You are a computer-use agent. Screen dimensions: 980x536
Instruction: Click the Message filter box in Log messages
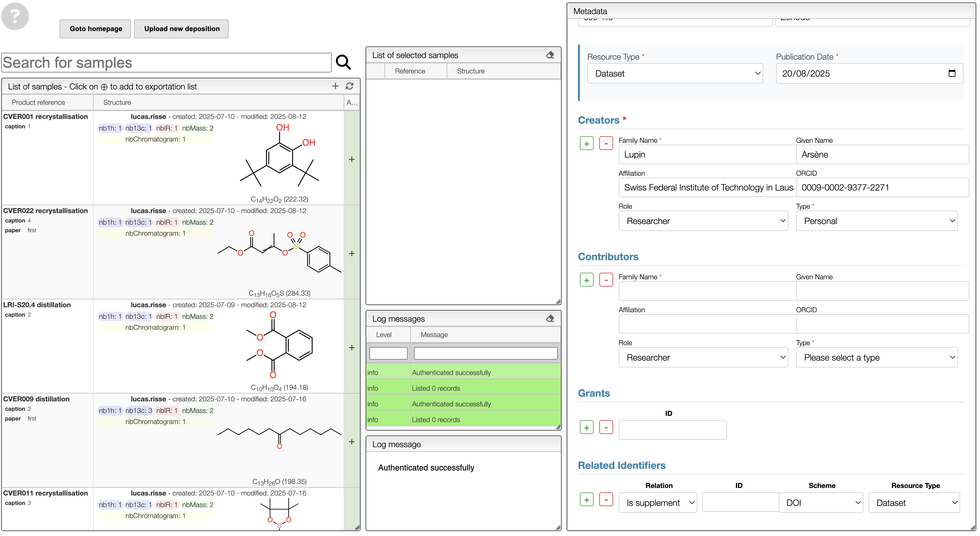485,353
